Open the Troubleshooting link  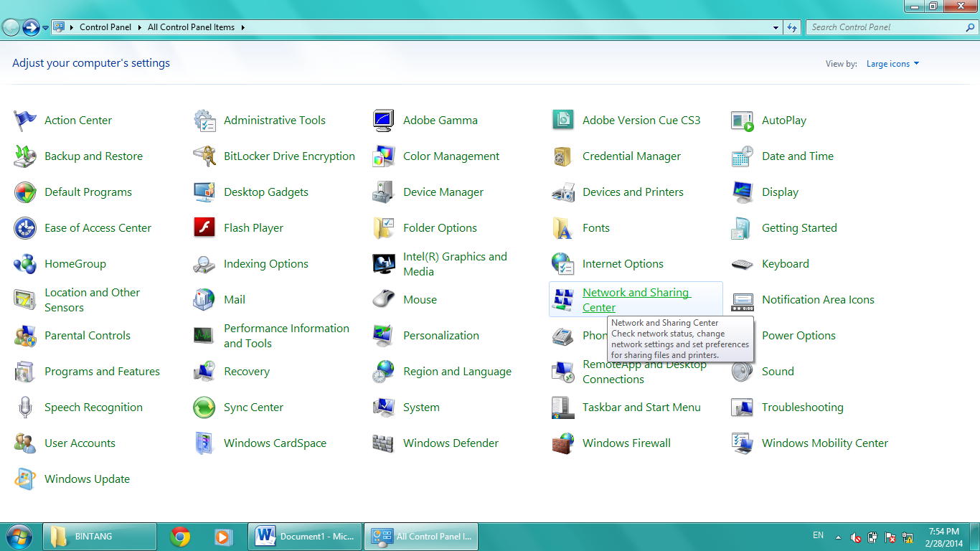[803, 408]
